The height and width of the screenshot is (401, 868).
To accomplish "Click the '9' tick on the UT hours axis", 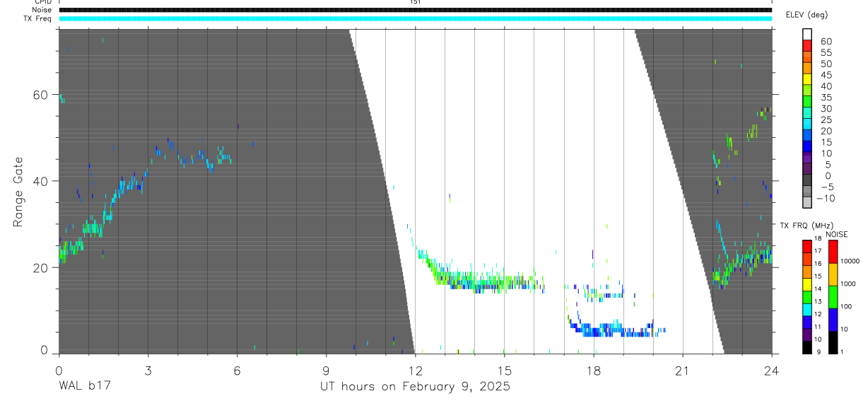I will click(326, 370).
